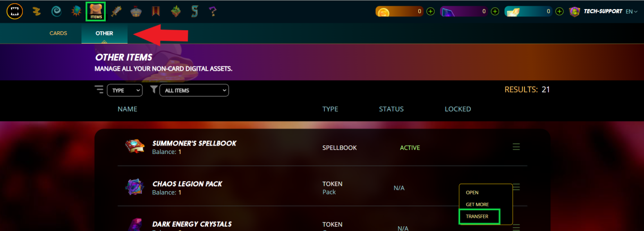Screen dimensions: 644x231
Task: Click the N/A status of Chaos Legion Pack
Action: [399, 188]
